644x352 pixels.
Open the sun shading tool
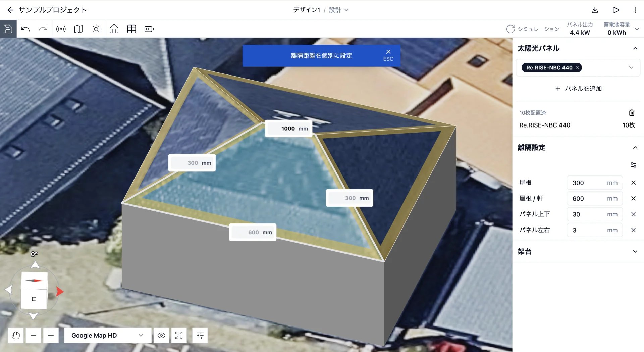coord(96,29)
